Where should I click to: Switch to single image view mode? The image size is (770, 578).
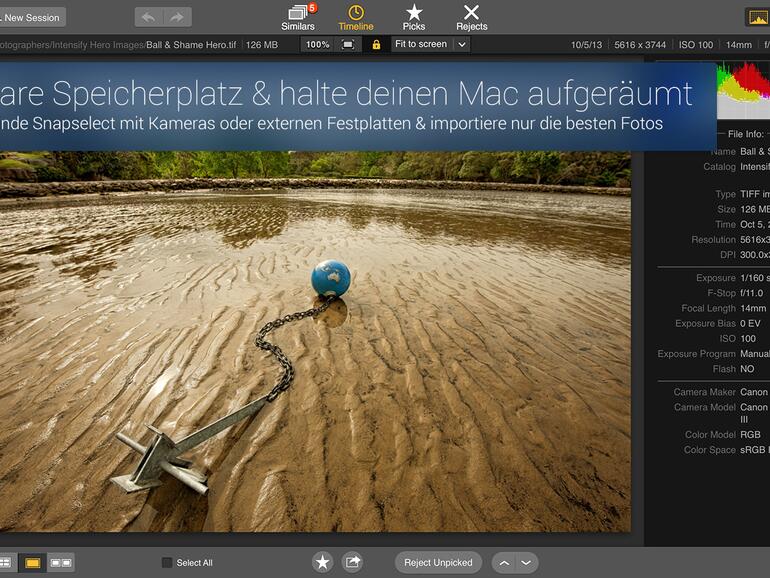click(32, 563)
